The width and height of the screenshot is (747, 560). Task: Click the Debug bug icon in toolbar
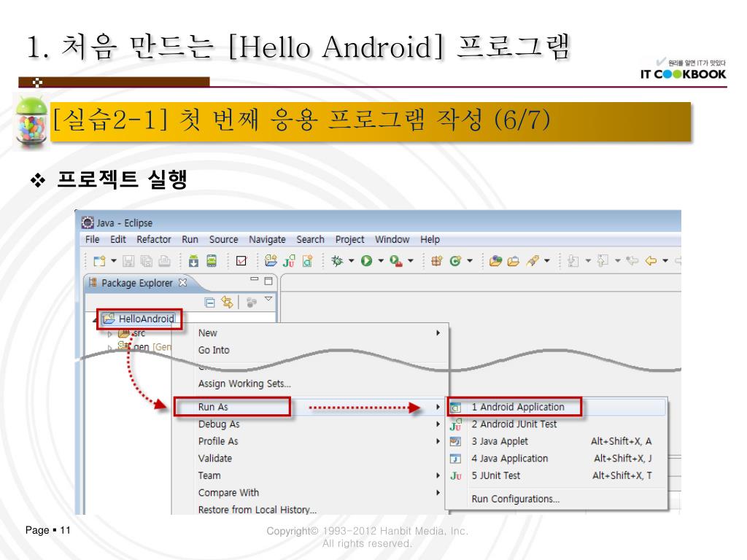337,261
